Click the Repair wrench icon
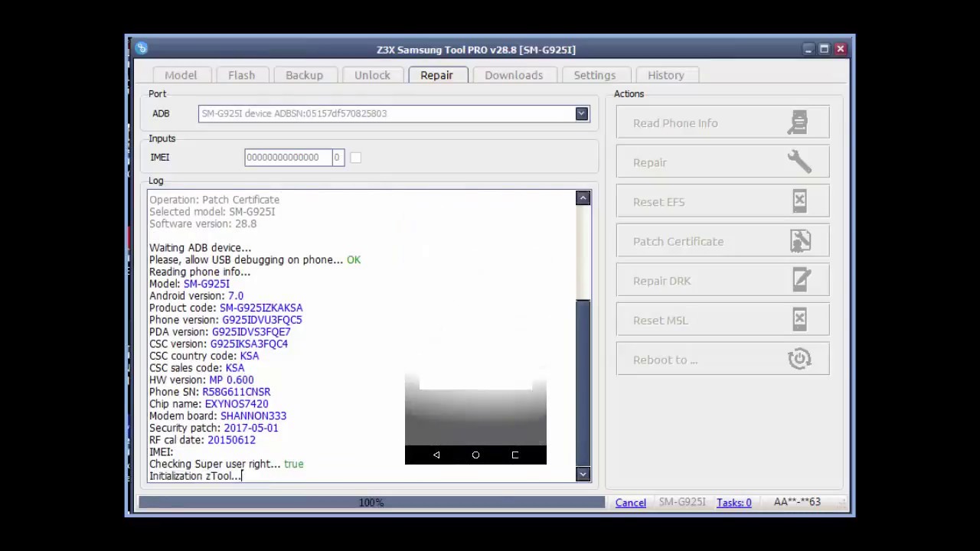Screen dimensions: 980x551 coord(799,161)
